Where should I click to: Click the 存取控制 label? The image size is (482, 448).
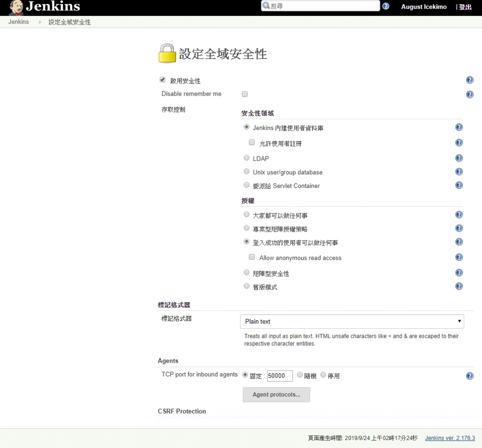(173, 110)
